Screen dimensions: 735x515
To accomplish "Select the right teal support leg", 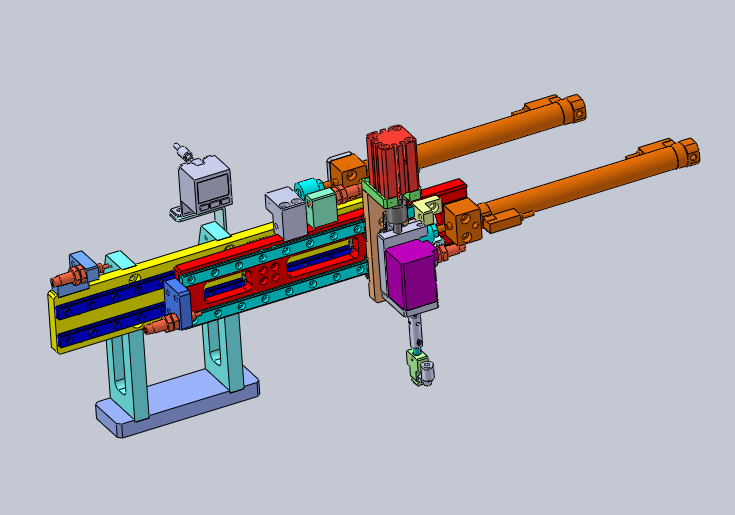I will [224, 347].
